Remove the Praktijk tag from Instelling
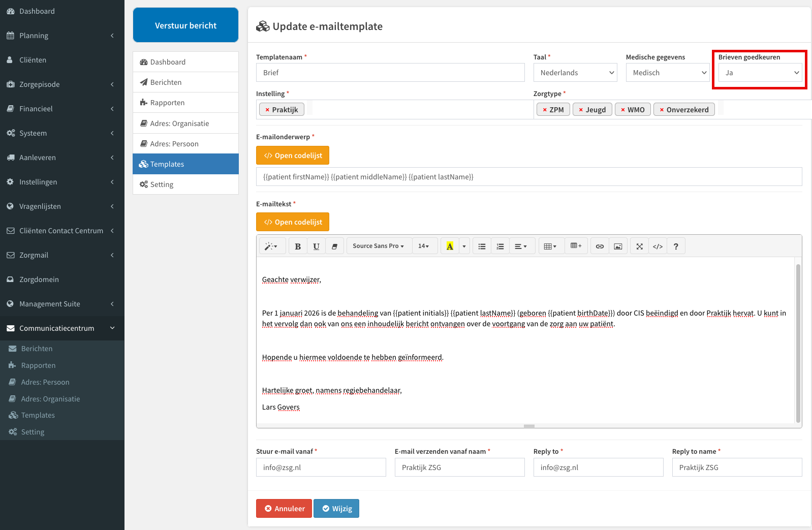The height and width of the screenshot is (530, 812). click(x=267, y=110)
